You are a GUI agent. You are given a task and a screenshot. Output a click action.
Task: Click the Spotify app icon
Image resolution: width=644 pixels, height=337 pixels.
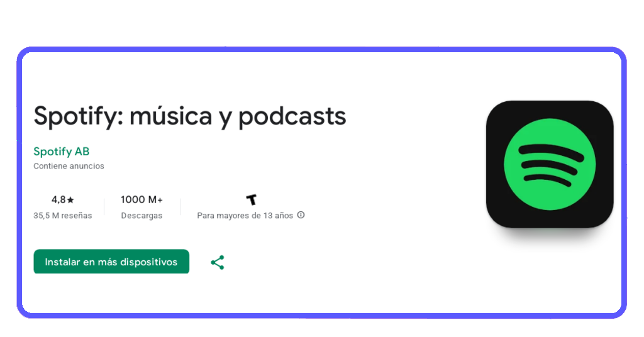550,164
